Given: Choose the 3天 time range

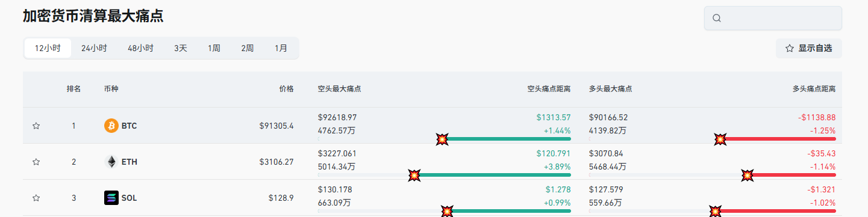Looking at the screenshot, I should [181, 48].
